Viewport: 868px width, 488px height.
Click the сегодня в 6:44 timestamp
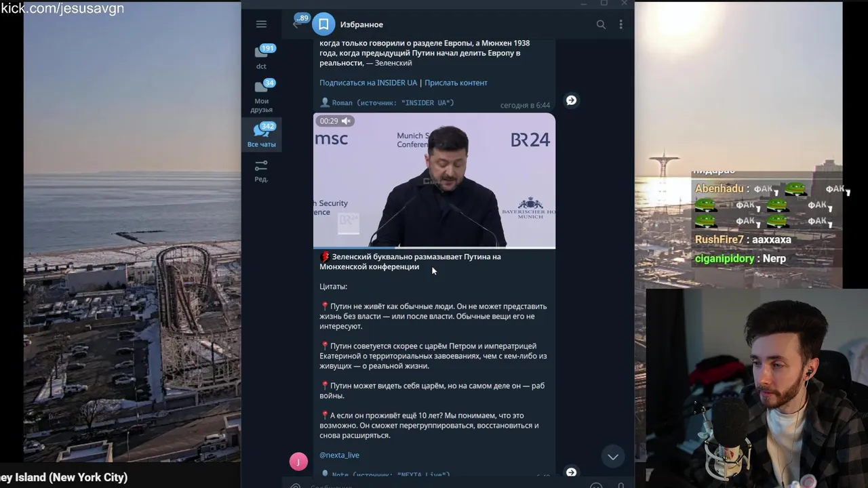tap(526, 105)
